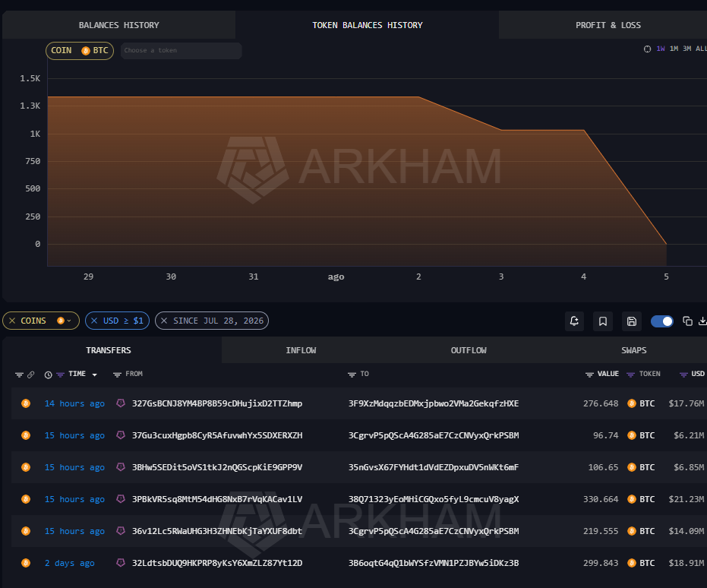Open the COIN BTC selector pill
The image size is (707, 588).
coord(80,50)
